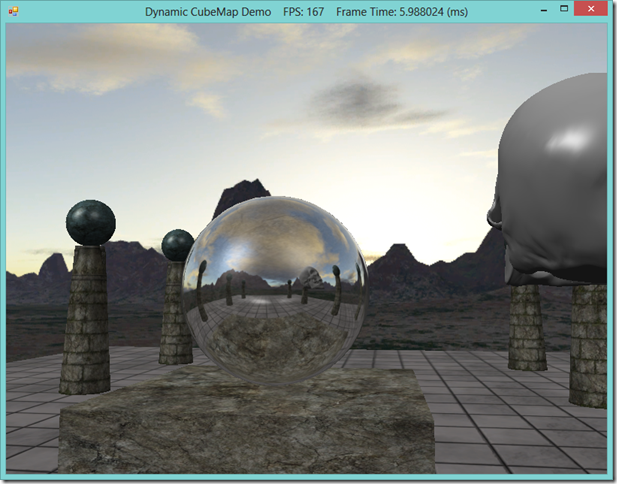Click the stone block under the chrome sphere
Image resolution: width=617 pixels, height=484 pixels.
247,419
